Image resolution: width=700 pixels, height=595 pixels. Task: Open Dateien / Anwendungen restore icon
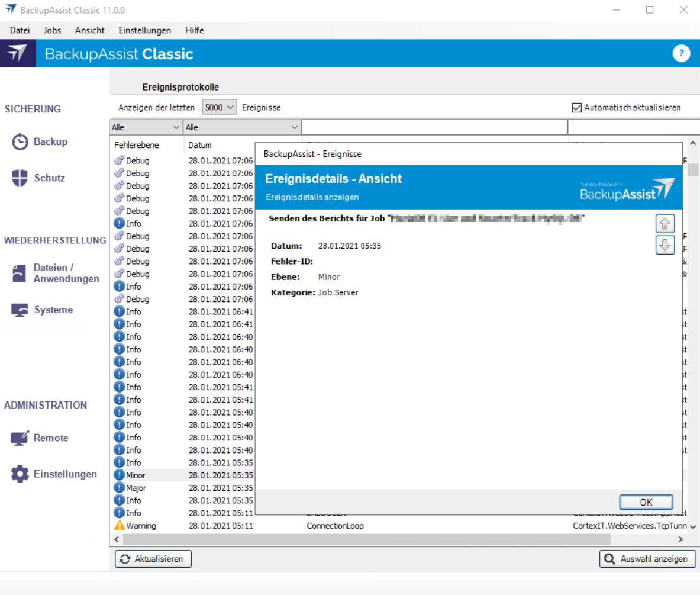tap(20, 274)
